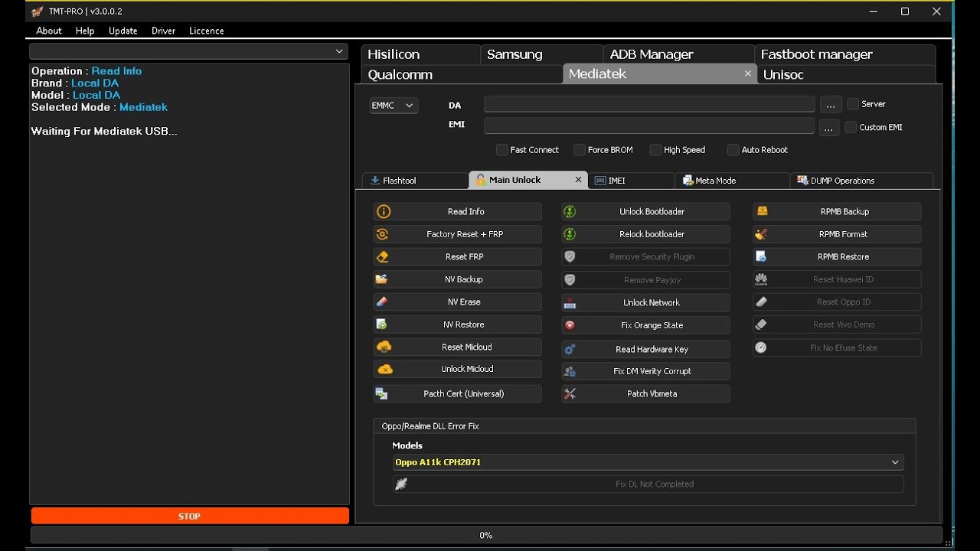Screen dimensions: 980x551
Task: Tick the Force BROM checkbox
Action: (580, 150)
